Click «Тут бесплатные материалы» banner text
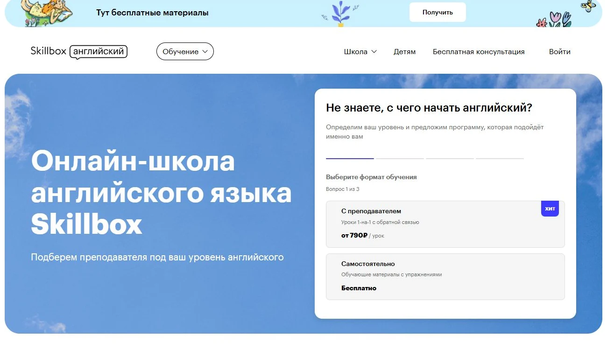 coord(152,13)
